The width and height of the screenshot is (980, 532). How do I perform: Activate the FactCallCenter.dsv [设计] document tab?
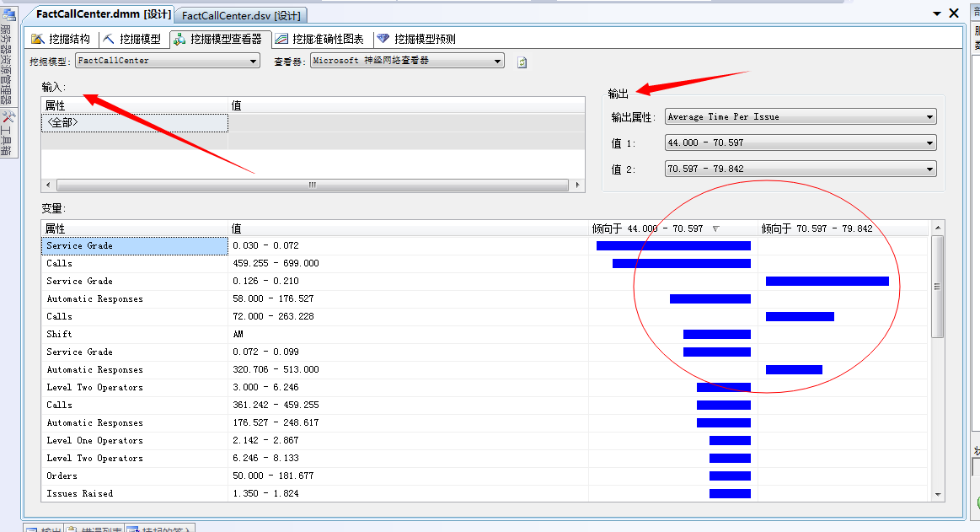[241, 16]
